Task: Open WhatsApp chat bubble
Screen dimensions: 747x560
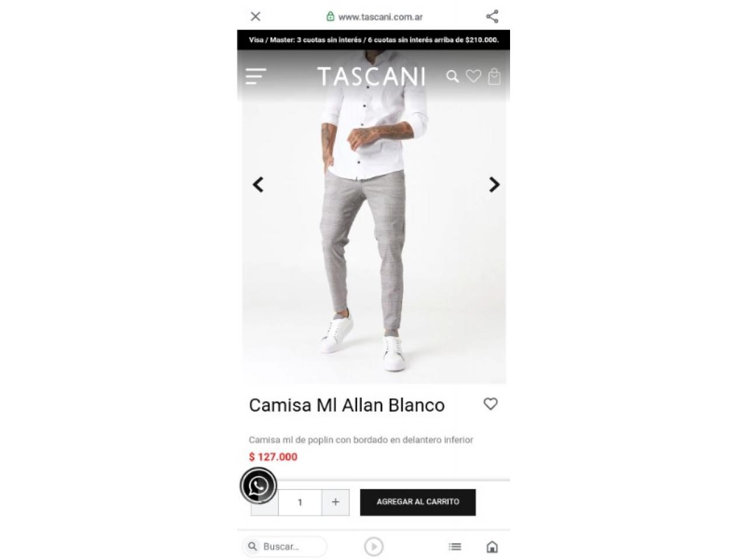Action: (x=259, y=485)
